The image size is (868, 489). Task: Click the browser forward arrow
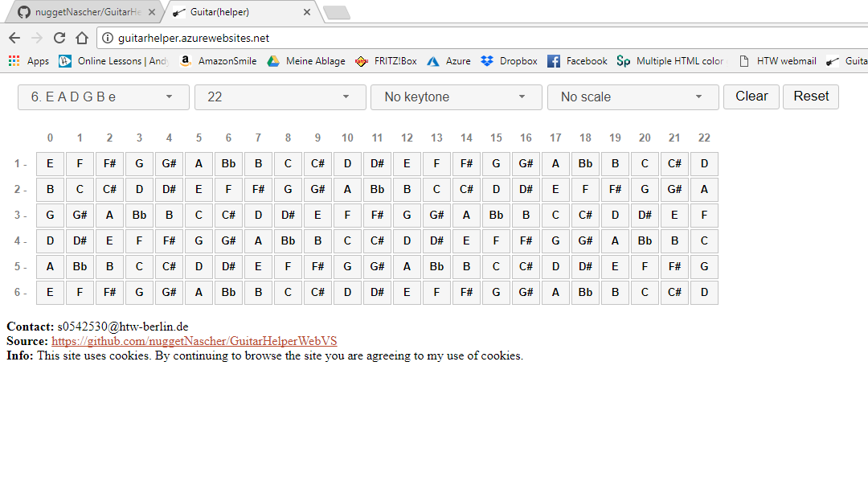37,38
